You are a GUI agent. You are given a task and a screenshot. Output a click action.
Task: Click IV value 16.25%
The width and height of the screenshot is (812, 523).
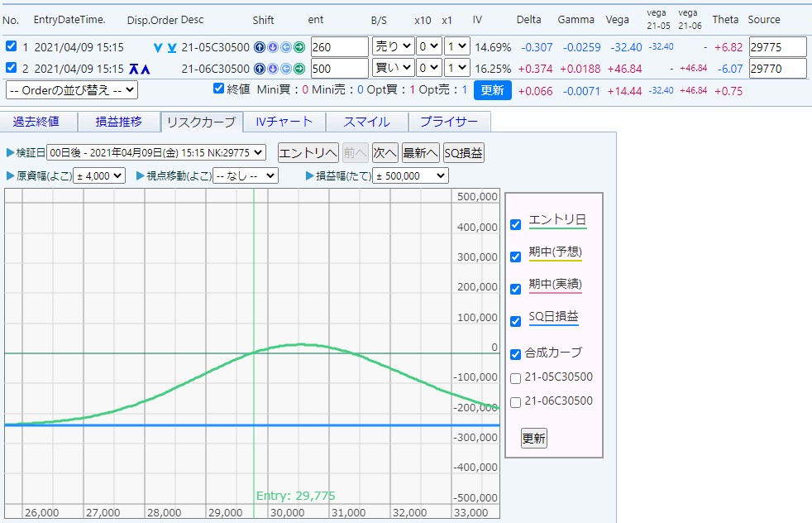pos(493,69)
